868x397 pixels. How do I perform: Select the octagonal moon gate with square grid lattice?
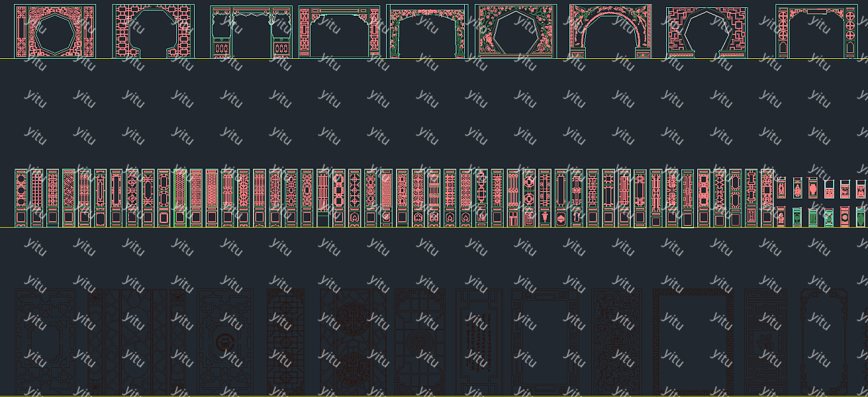pyautogui.click(x=154, y=31)
